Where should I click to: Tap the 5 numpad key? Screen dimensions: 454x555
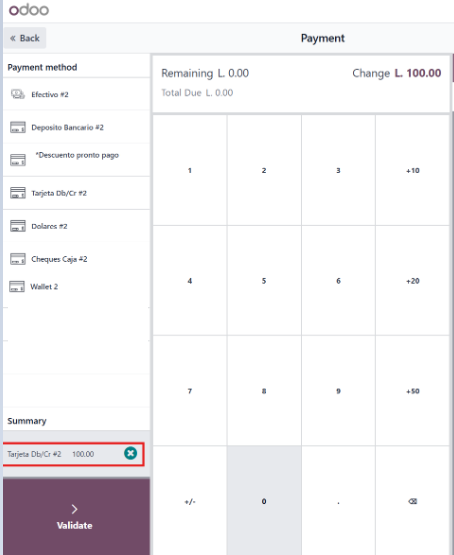264,281
